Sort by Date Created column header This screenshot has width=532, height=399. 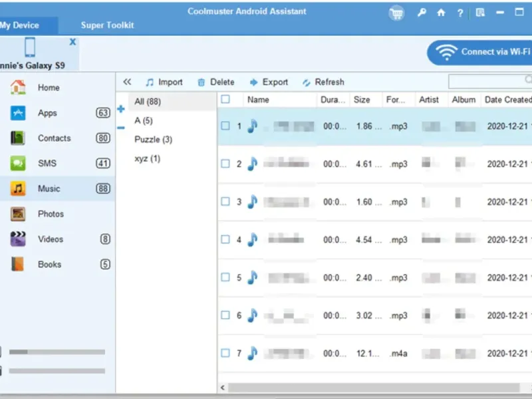coord(507,100)
